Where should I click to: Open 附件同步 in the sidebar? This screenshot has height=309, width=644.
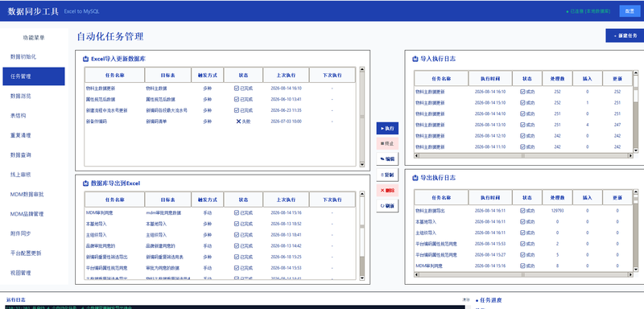coord(34,233)
